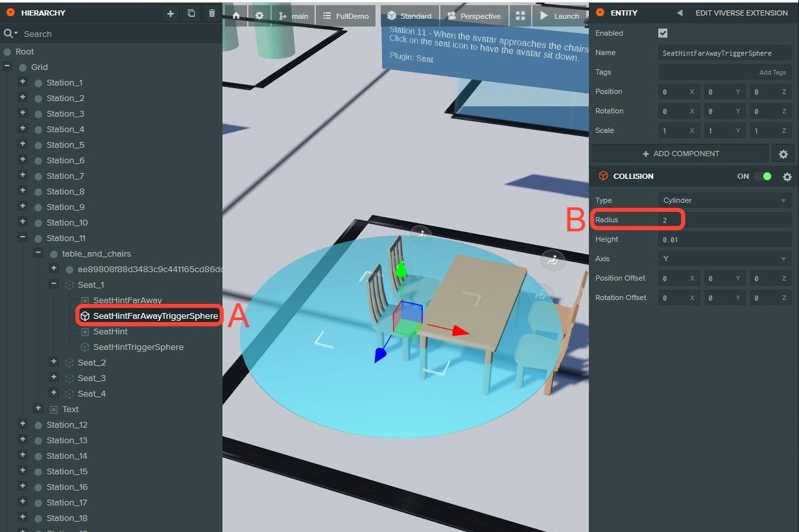
Task: Click the add entity plus icon
Action: coord(170,13)
